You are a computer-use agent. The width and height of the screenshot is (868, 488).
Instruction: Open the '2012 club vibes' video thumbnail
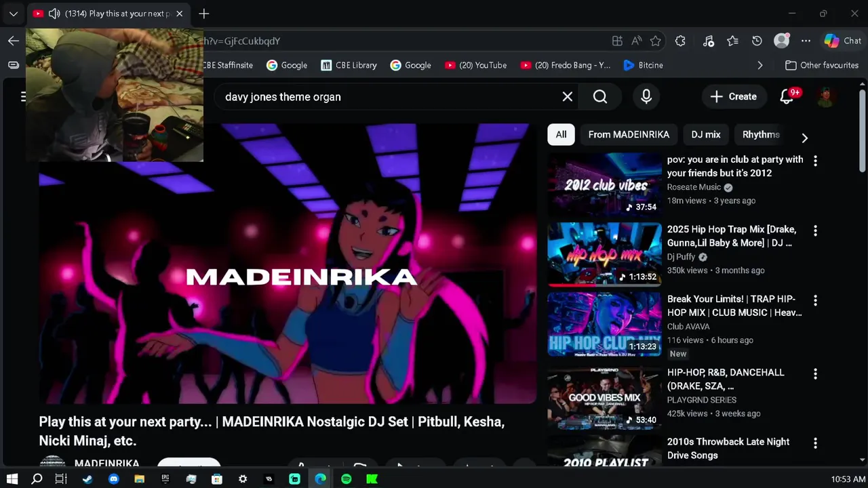pyautogui.click(x=604, y=184)
